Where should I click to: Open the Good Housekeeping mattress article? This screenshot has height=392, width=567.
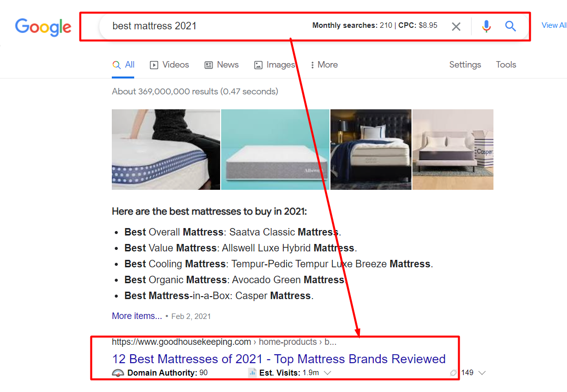pyautogui.click(x=278, y=359)
